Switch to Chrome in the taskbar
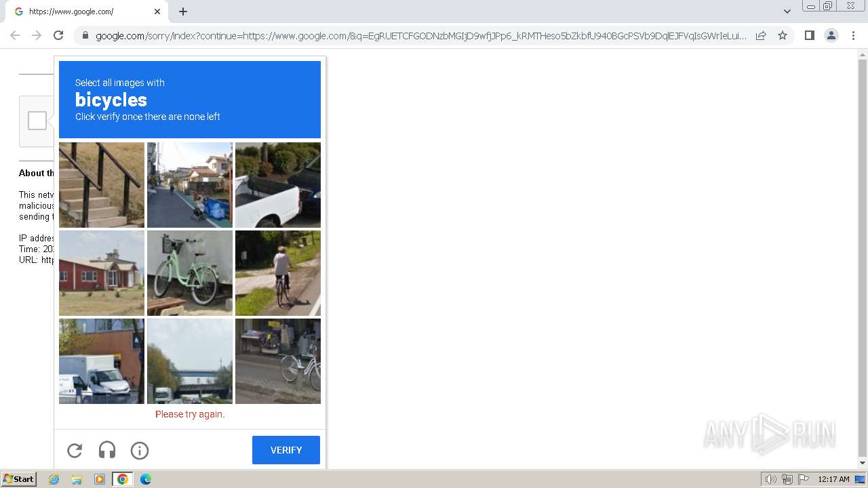 pos(123,479)
